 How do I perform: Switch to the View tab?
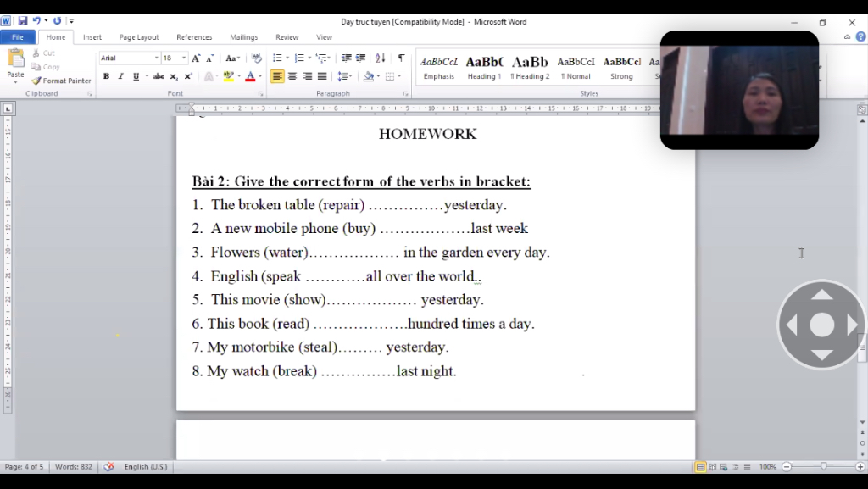pyautogui.click(x=325, y=37)
